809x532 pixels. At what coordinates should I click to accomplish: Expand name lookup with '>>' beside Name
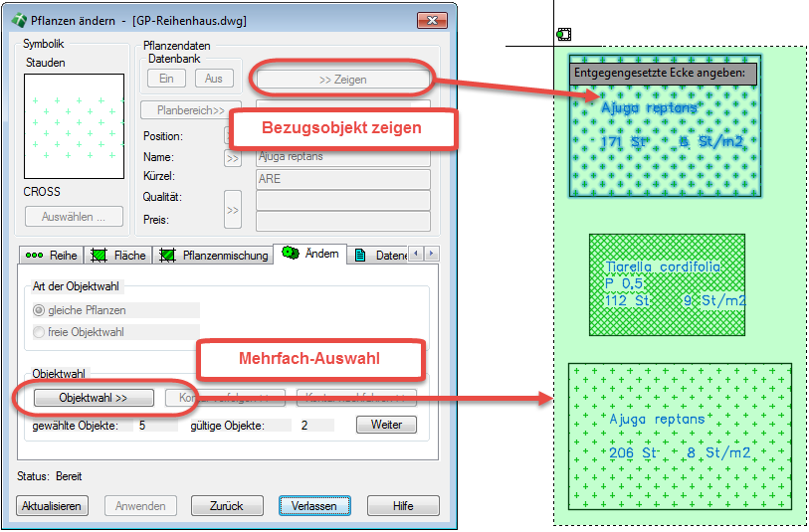[x=233, y=157]
